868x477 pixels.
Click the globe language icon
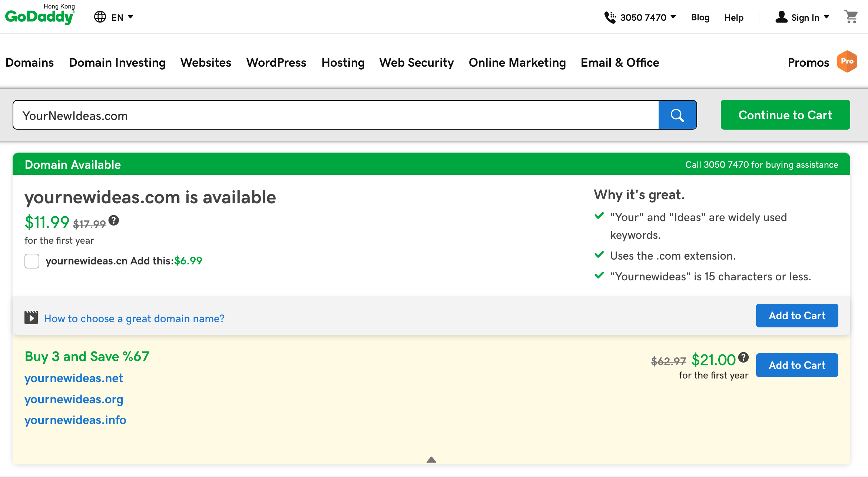coord(100,17)
